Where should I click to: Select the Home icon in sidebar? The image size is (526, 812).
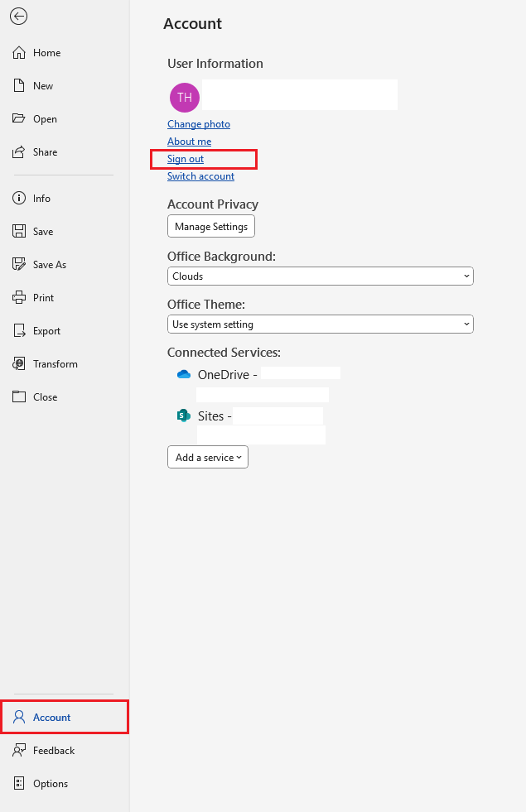click(17, 52)
